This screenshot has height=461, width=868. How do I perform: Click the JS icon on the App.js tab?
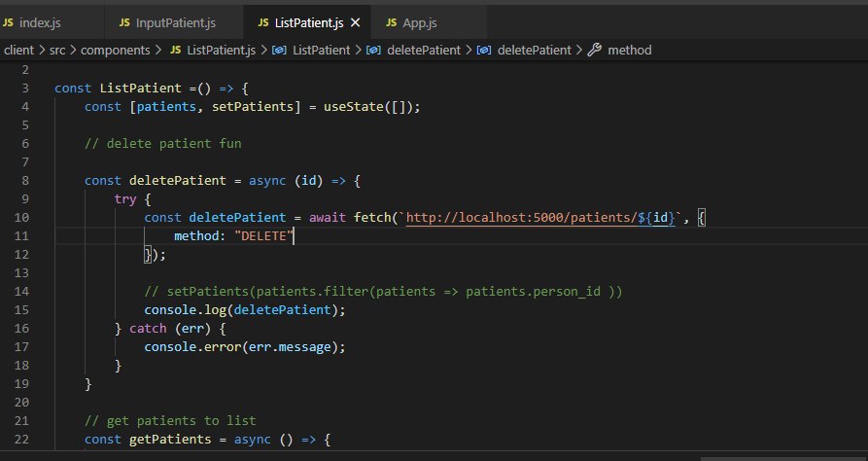point(392,22)
